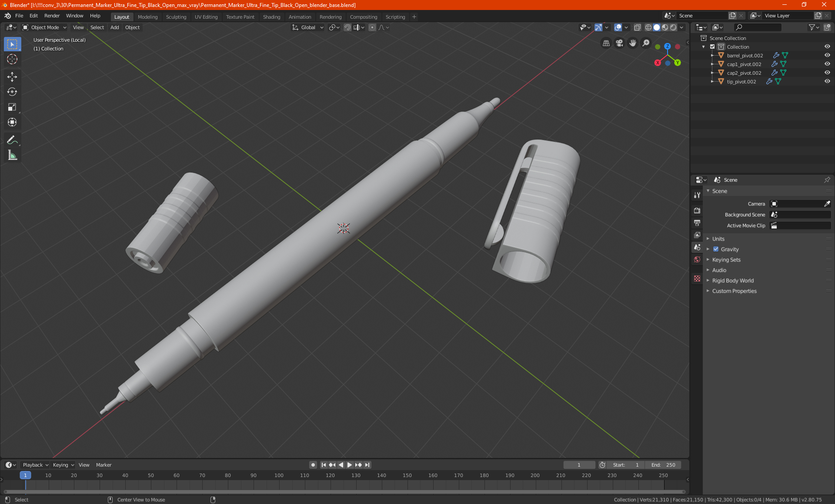Open the Global orientation dropdown

coord(308,27)
